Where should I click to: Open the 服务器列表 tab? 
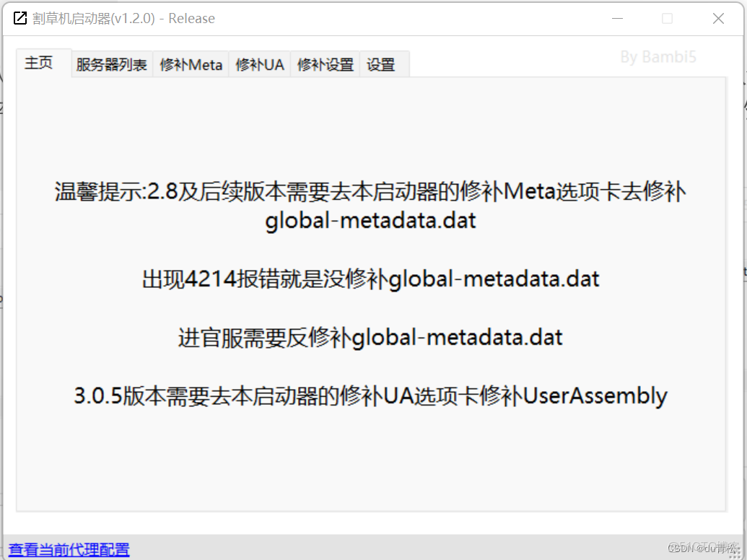(111, 64)
